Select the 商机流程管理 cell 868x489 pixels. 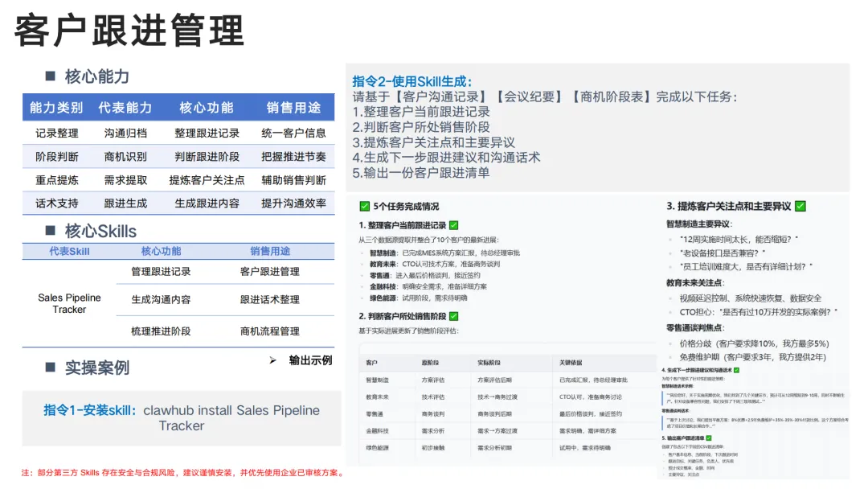click(x=269, y=331)
